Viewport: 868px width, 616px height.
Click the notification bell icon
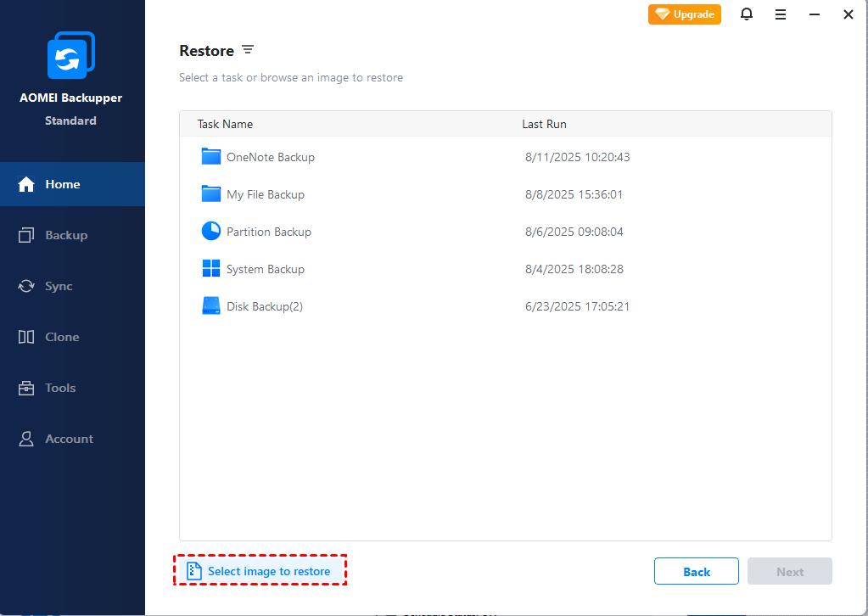[746, 14]
